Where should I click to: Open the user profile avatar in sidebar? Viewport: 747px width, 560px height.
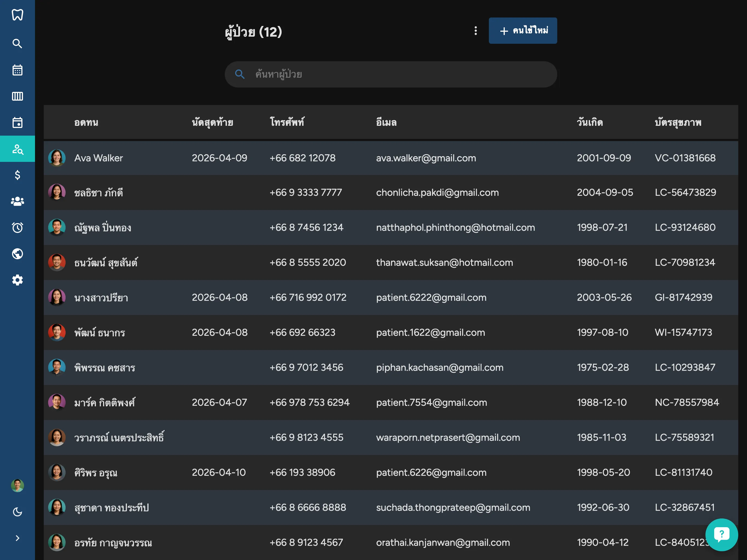point(17,486)
